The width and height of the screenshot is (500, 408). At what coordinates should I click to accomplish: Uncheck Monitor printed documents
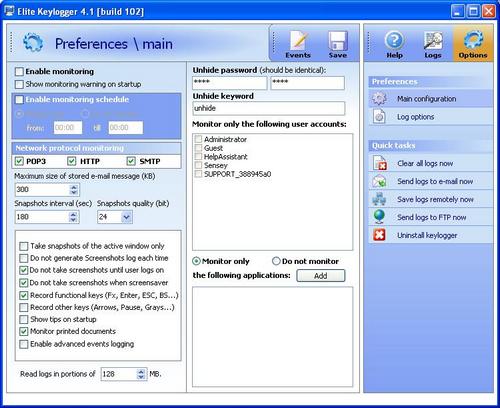pyautogui.click(x=24, y=332)
